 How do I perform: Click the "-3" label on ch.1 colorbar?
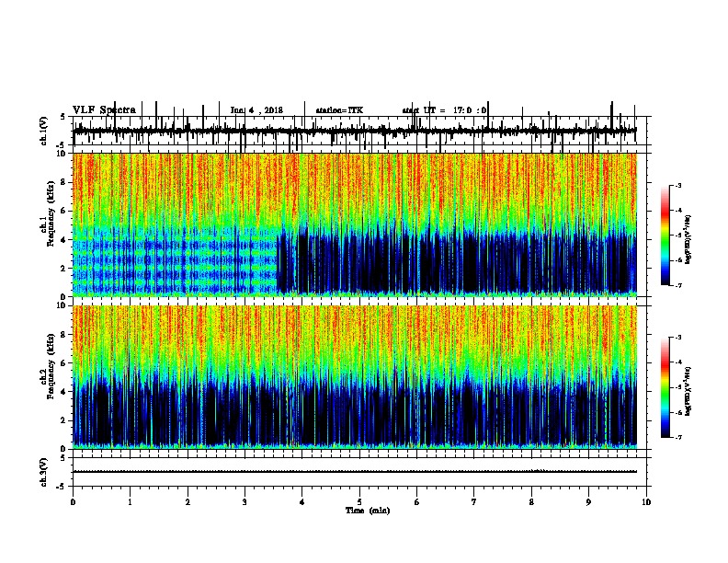click(x=678, y=185)
